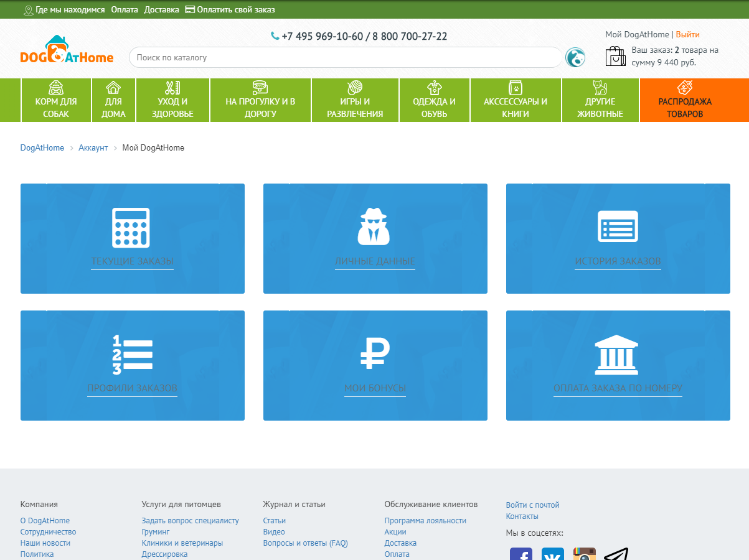This screenshot has width=749, height=560.
Task: Click Оплата in the top bar
Action: click(x=125, y=10)
